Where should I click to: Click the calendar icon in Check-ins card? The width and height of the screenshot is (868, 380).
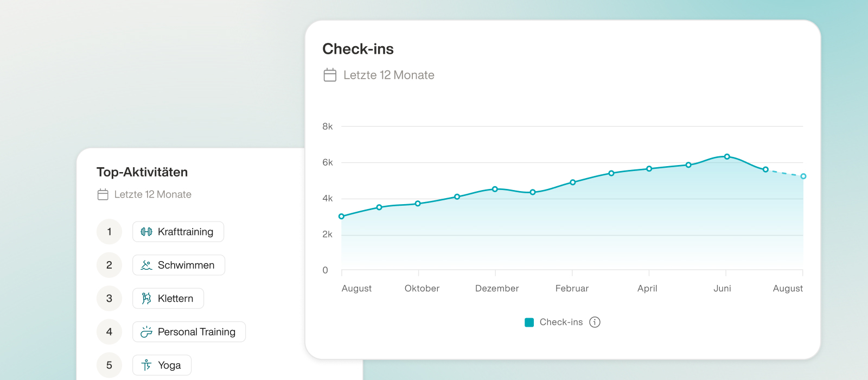330,75
